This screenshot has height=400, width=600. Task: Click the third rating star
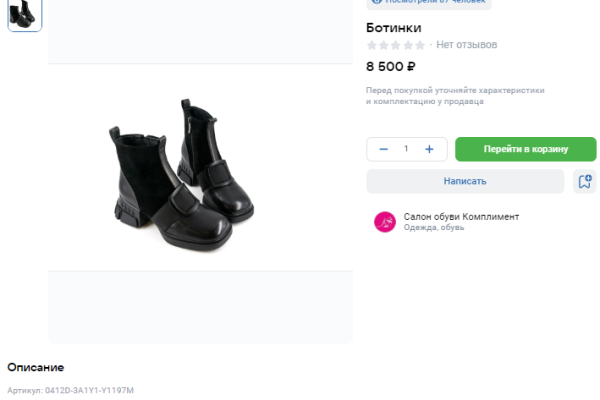[396, 45]
